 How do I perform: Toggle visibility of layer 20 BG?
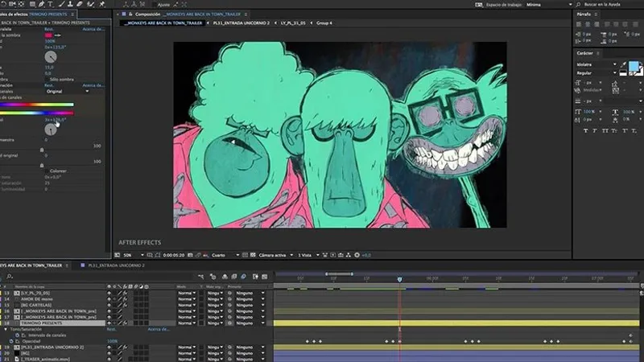pyautogui.click(x=109, y=353)
